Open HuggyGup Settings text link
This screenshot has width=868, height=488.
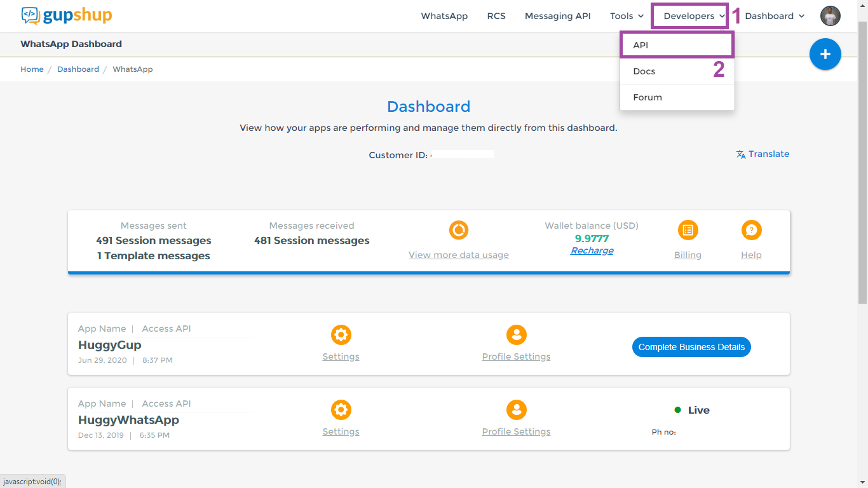[x=341, y=356]
